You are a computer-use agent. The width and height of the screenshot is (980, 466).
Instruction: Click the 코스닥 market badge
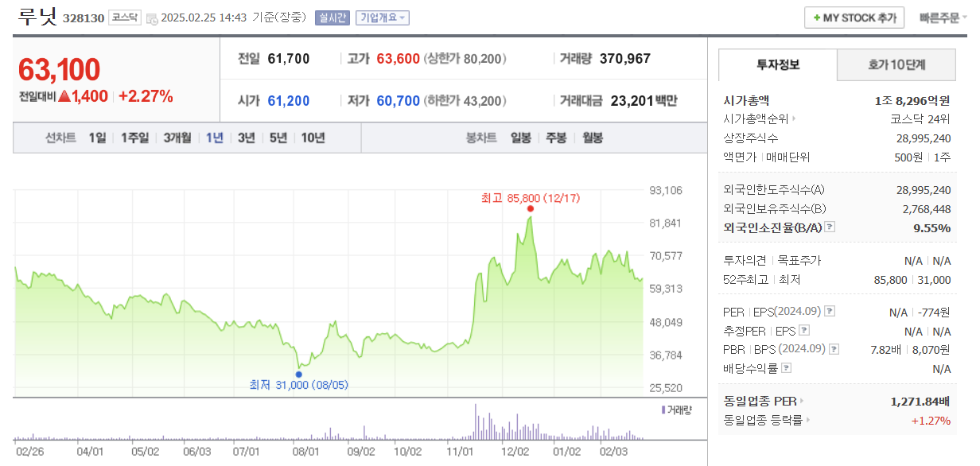point(125,17)
